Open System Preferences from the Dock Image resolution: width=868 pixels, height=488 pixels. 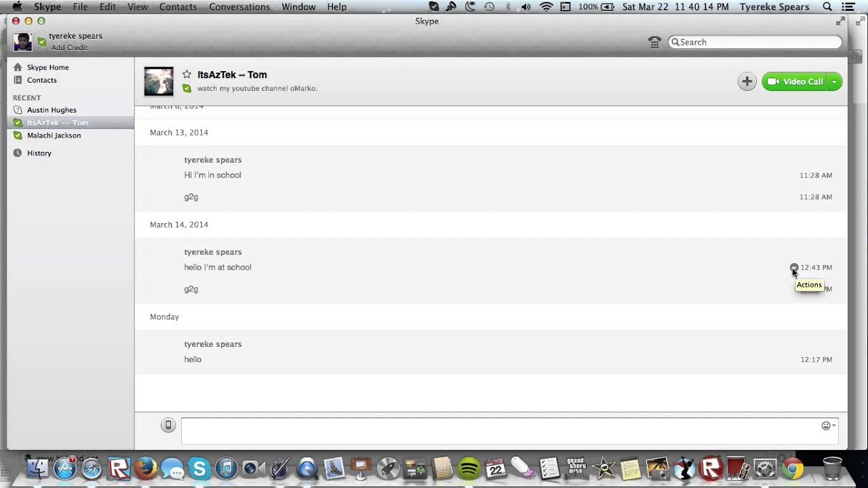764,468
